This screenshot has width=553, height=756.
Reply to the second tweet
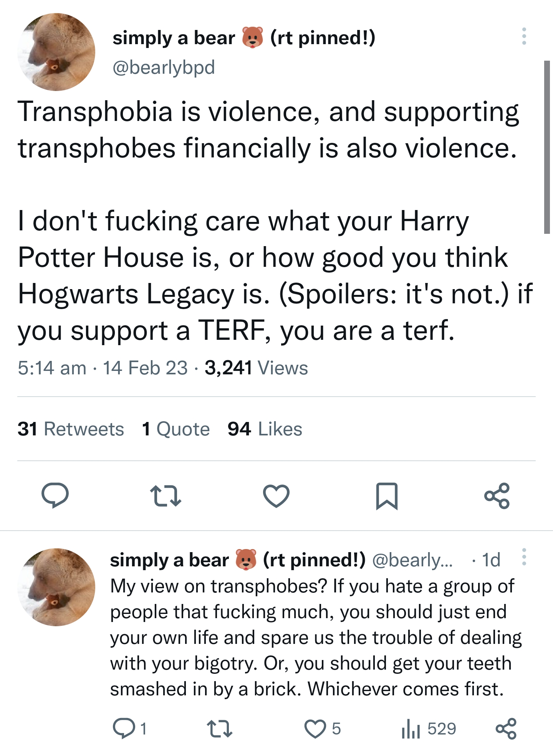point(130,728)
